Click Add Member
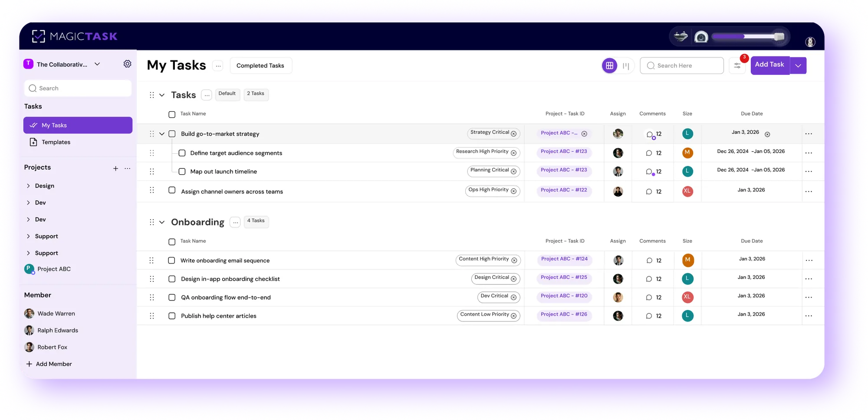Image resolution: width=868 pixels, height=420 pixels. pos(49,364)
